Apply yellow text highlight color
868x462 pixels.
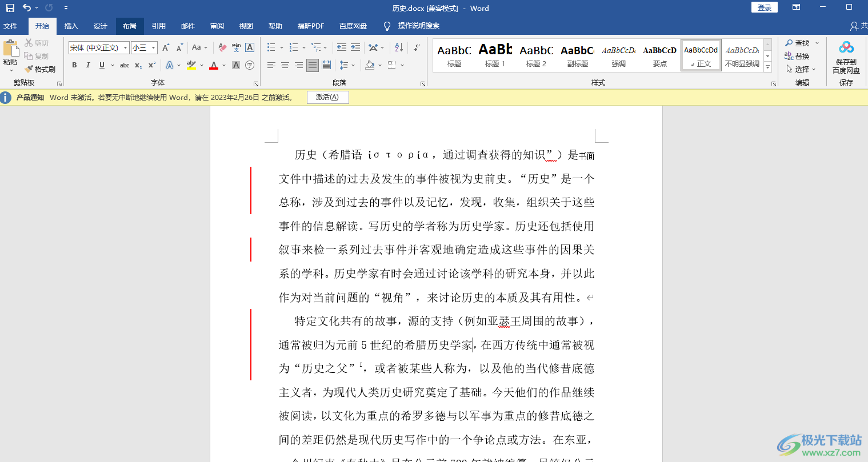coord(191,65)
